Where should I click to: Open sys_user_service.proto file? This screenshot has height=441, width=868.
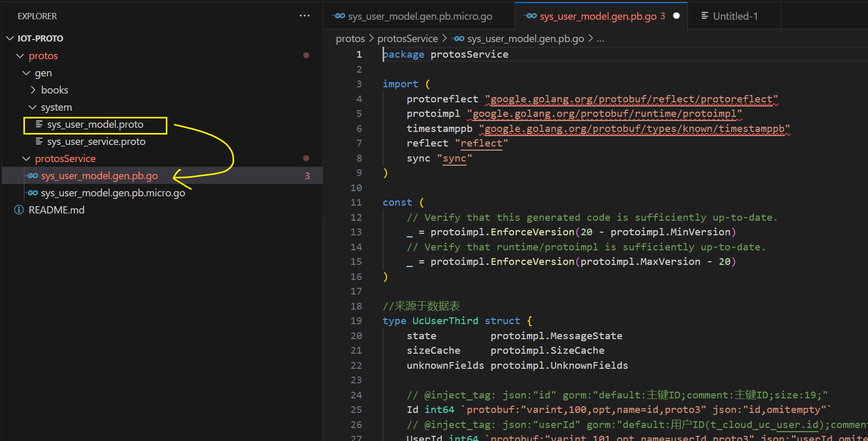96,141
